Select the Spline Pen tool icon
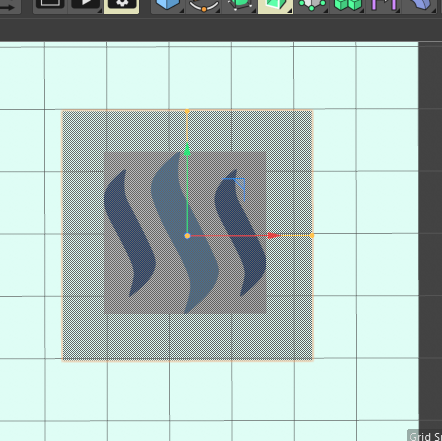The width and height of the screenshot is (442, 441). 204,5
